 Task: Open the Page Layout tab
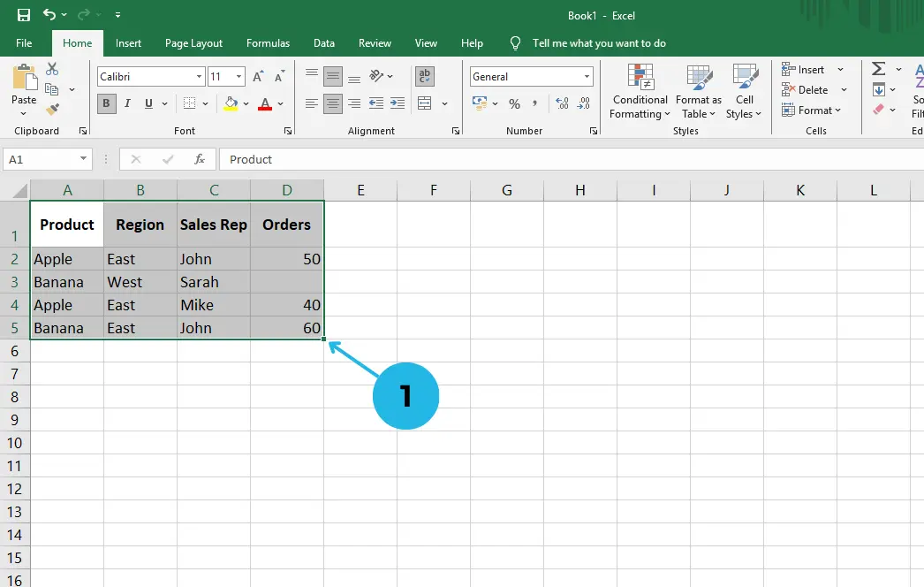click(x=193, y=43)
